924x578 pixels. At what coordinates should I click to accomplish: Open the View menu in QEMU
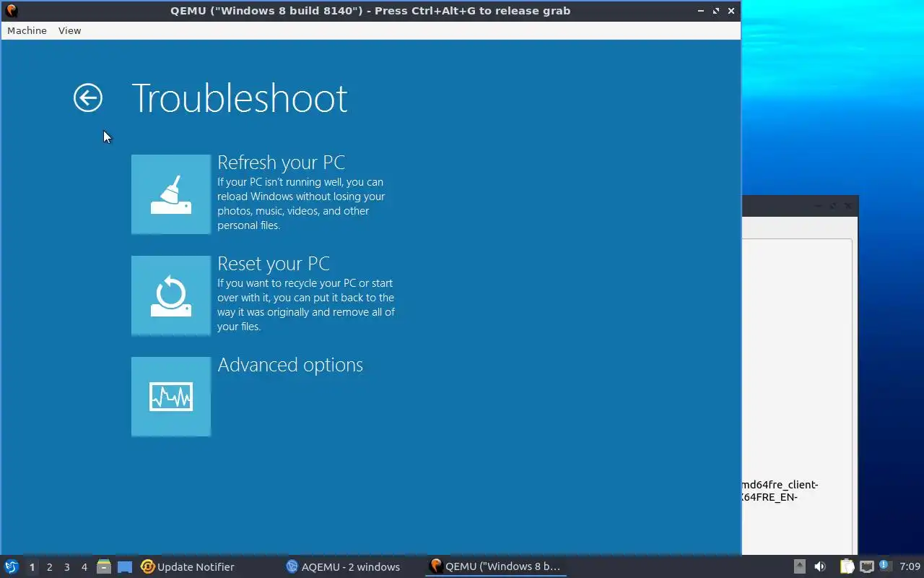point(69,30)
